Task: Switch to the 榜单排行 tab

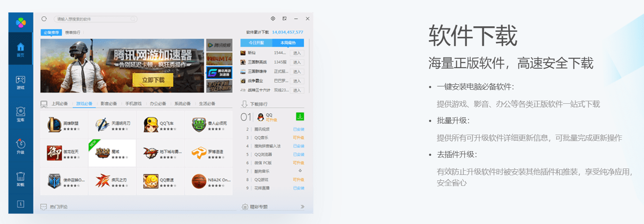Action: tap(73, 32)
